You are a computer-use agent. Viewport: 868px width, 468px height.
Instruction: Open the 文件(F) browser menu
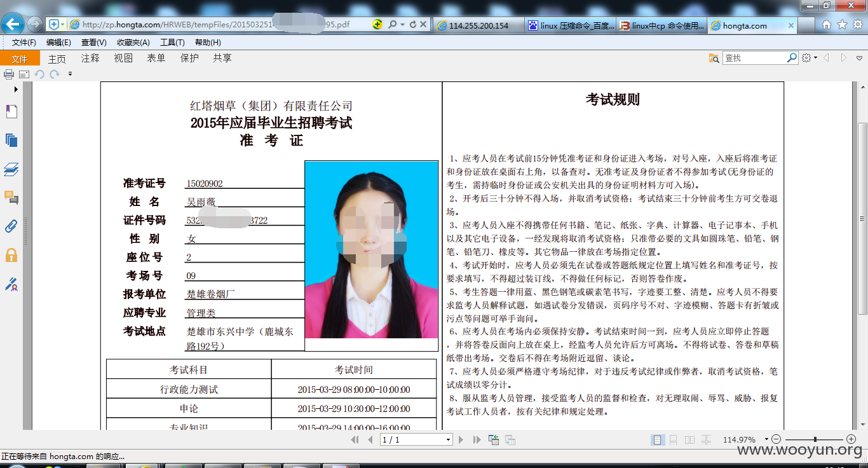point(24,43)
